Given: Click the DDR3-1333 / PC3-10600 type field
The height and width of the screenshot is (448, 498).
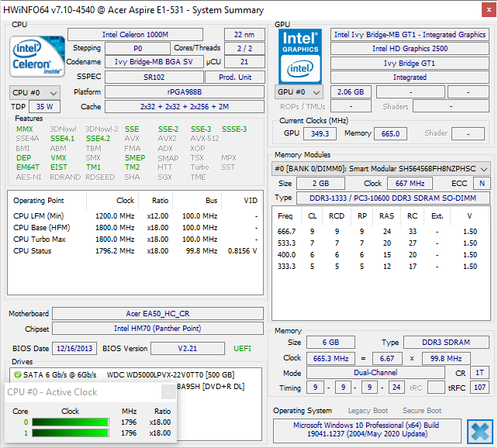Looking at the screenshot, I should coord(393,198).
